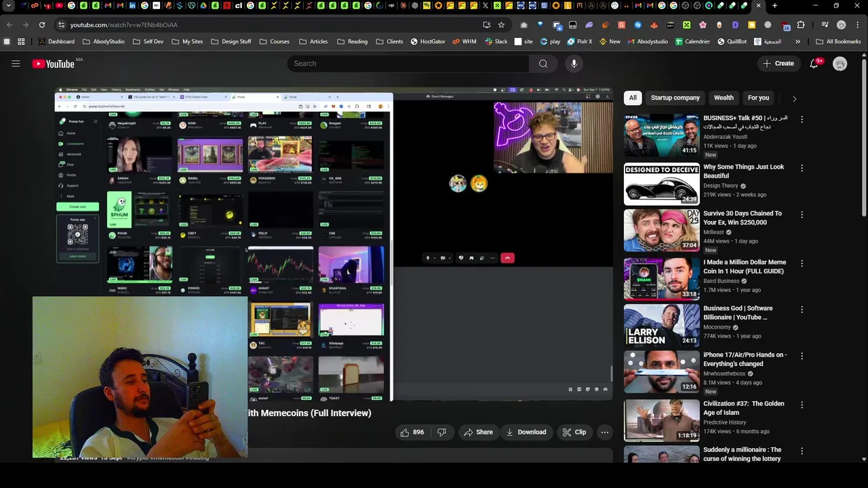Start voice search with the microphone
This screenshot has height=488, width=868.
[574, 64]
